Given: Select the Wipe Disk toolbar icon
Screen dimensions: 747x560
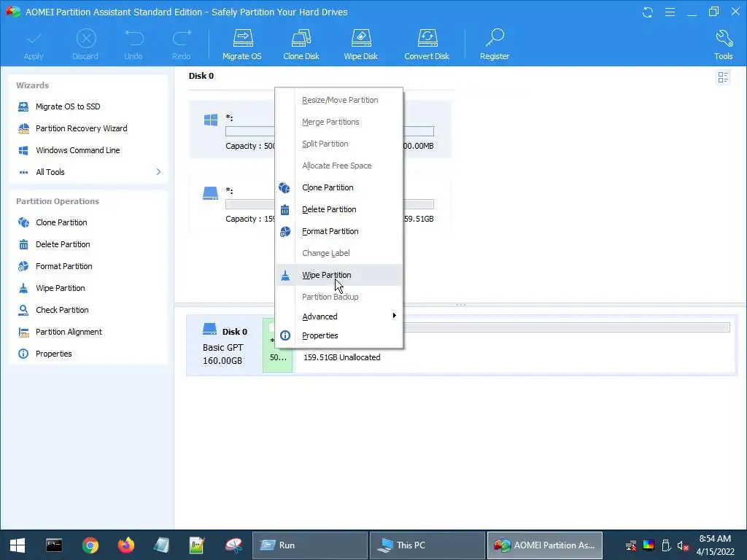Looking at the screenshot, I should (x=360, y=44).
